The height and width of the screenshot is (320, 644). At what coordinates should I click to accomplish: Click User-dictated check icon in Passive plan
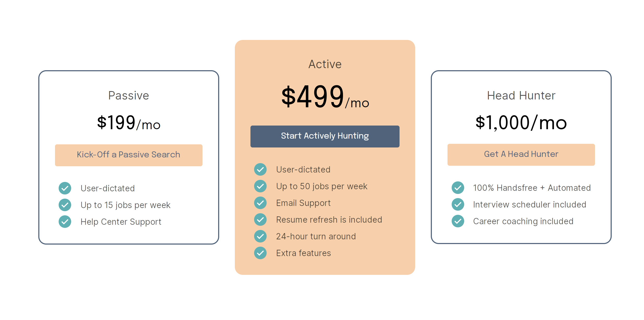pyautogui.click(x=65, y=188)
